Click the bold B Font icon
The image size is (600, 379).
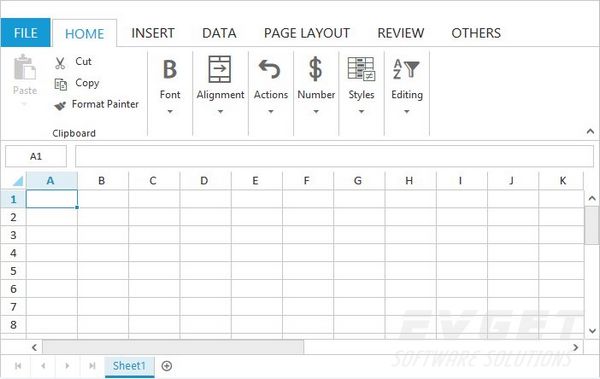click(170, 69)
